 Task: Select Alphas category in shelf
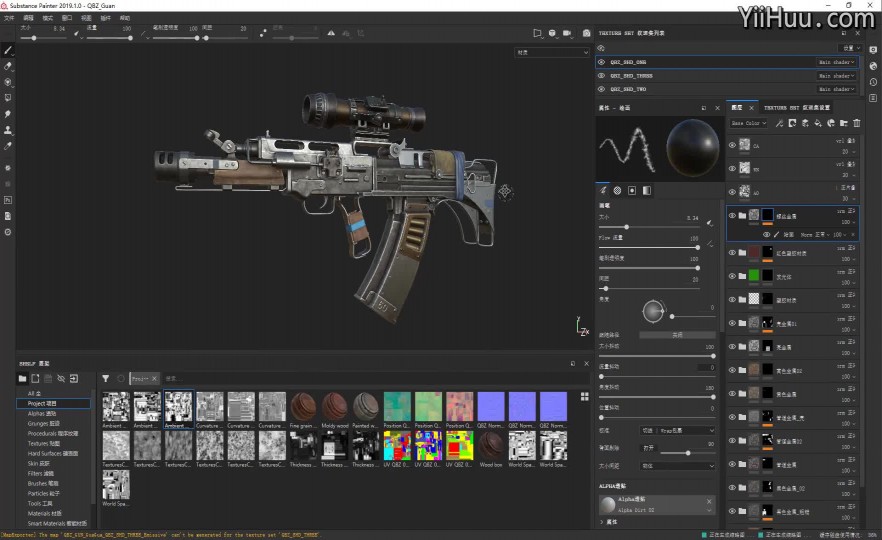[42, 413]
